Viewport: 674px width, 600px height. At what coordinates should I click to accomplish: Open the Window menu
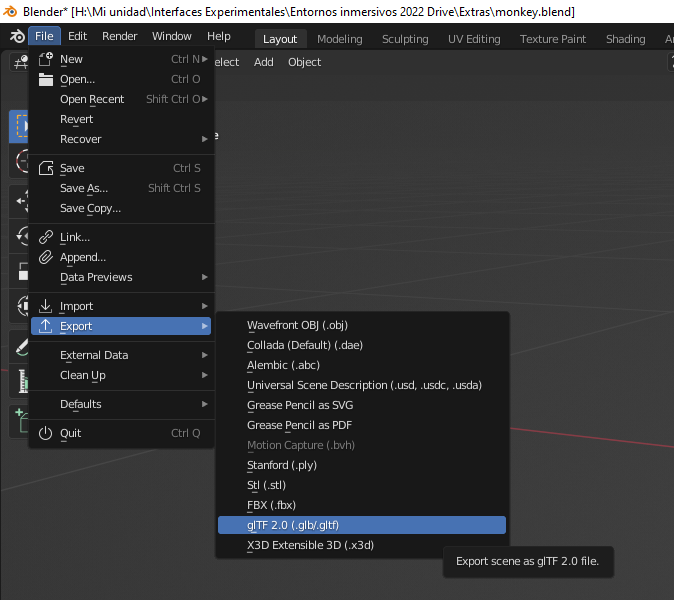click(x=172, y=36)
